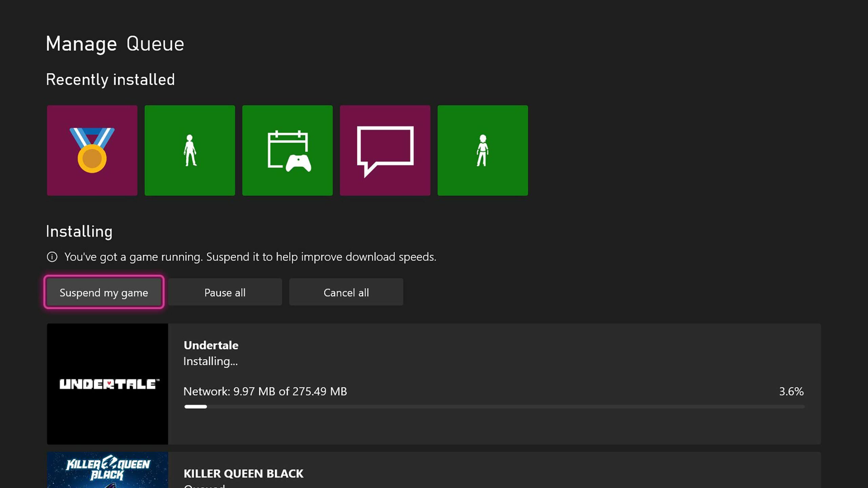Select the Undertale installing entry
Viewport: 868px width, 488px height.
point(407,383)
